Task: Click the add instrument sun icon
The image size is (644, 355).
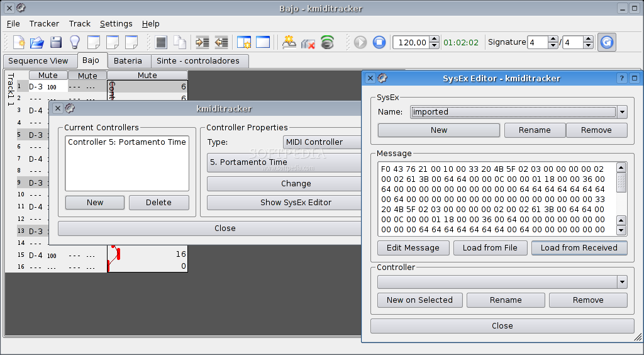Action: (289, 42)
